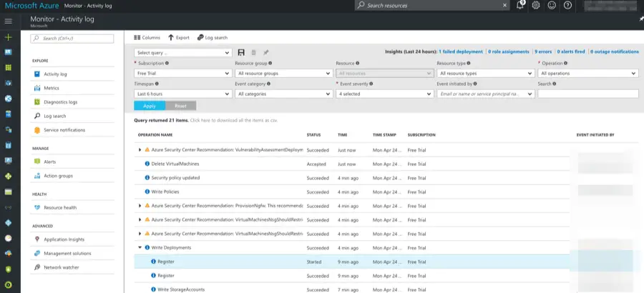Click the green plus create resource icon
This screenshot has width=644, height=293.
click(9, 37)
